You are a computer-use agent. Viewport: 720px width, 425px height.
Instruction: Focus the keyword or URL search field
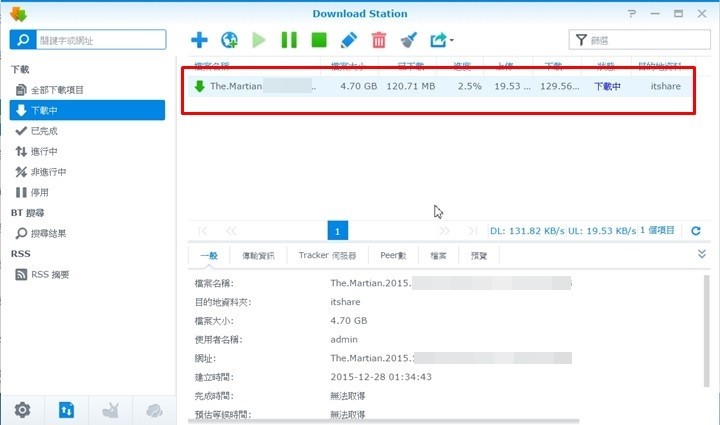101,40
